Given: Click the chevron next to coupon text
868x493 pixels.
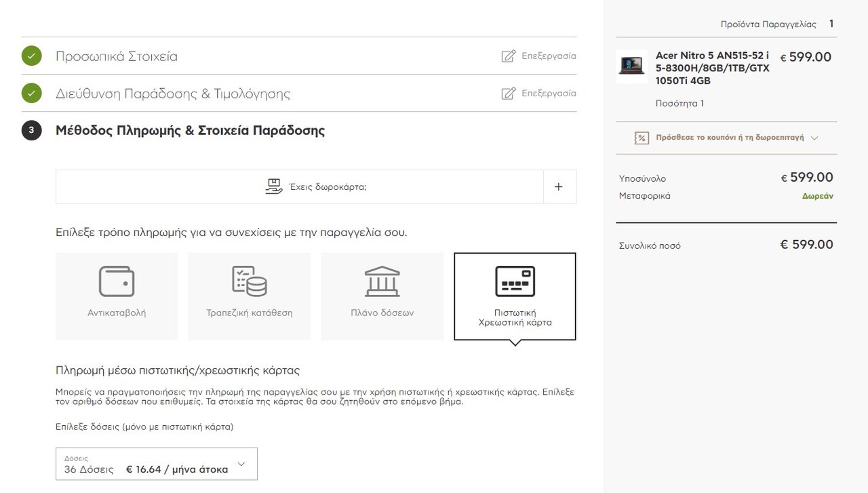Looking at the screenshot, I should tap(814, 138).
